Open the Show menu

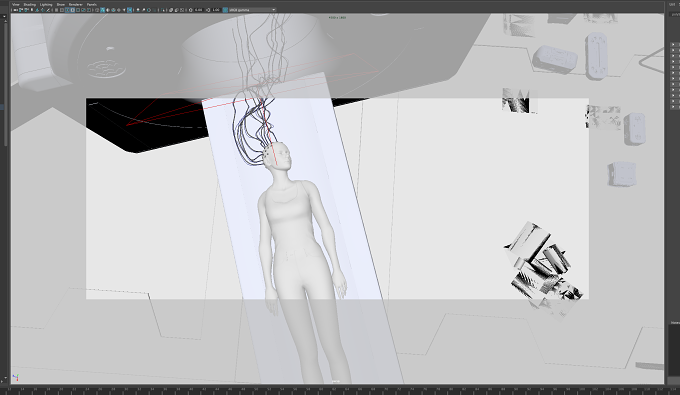coord(61,4)
